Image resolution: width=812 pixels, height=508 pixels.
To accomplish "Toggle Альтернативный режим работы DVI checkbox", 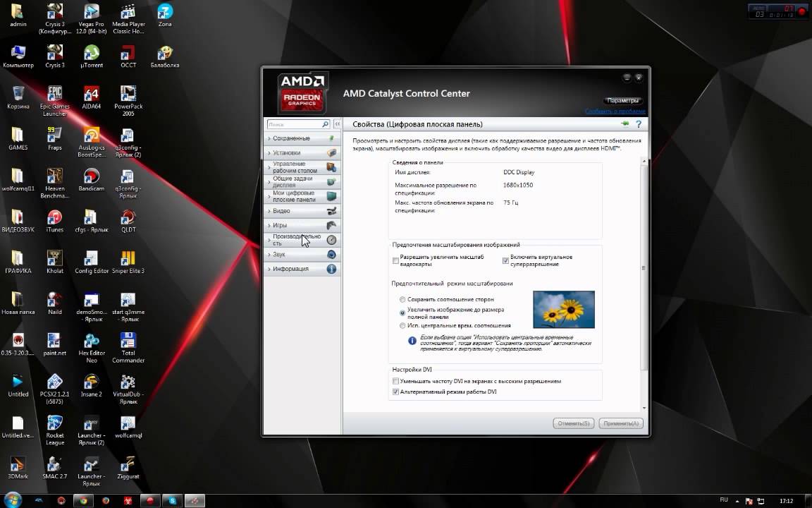I will 395,392.
